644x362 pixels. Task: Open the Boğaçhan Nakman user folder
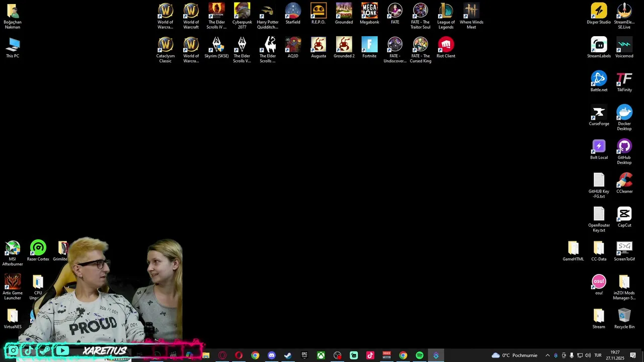point(13,16)
